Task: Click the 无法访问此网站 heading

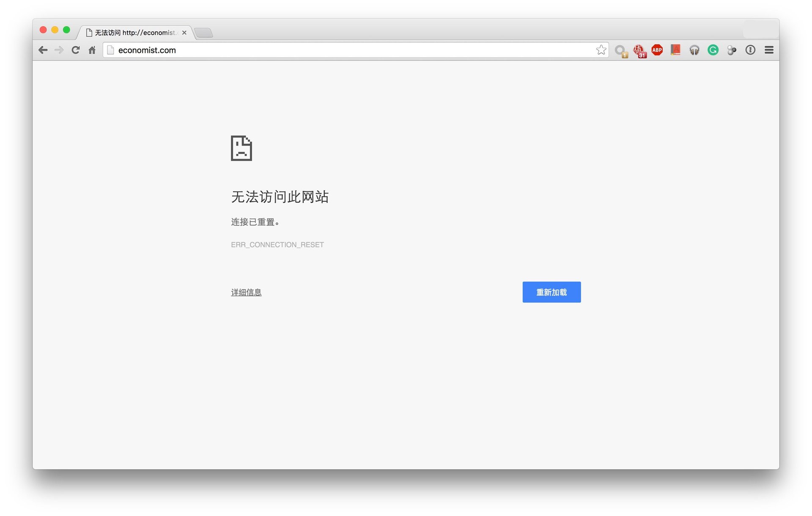Action: pyautogui.click(x=280, y=197)
